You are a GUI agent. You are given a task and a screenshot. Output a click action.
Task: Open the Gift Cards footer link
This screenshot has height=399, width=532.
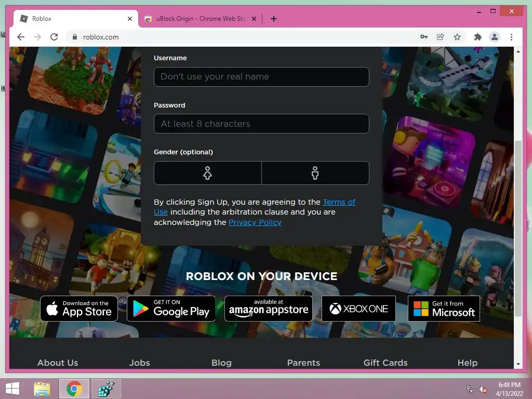pyautogui.click(x=385, y=363)
